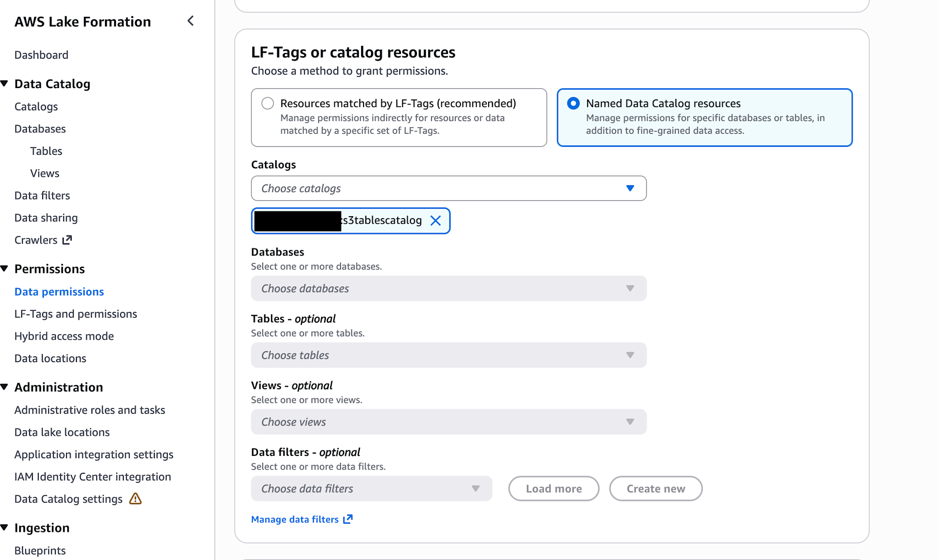This screenshot has width=938, height=560.
Task: Click the Create new button
Action: coord(655,489)
